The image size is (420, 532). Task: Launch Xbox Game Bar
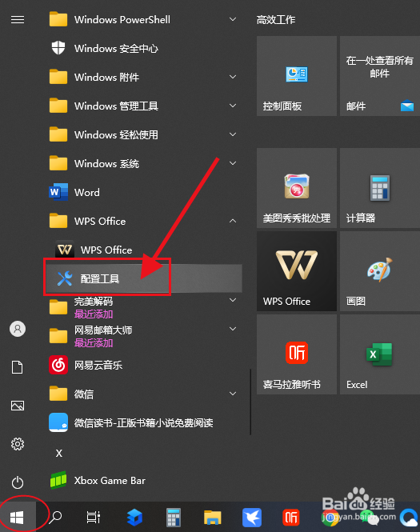pyautogui.click(x=145, y=481)
